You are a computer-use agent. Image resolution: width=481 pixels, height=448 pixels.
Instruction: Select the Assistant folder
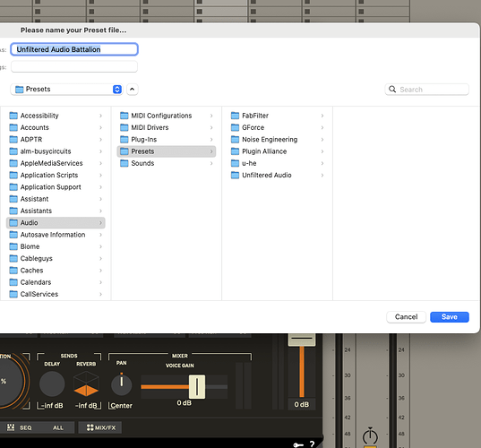point(56,199)
